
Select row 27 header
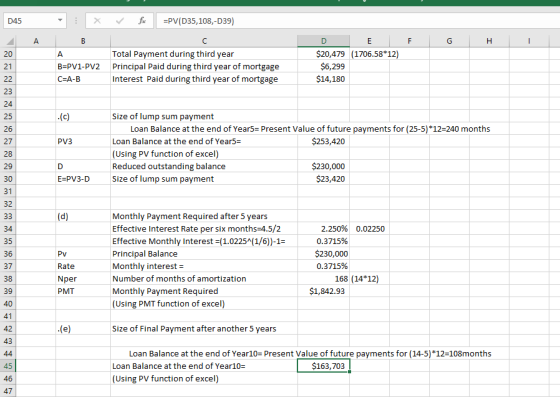coord(8,141)
